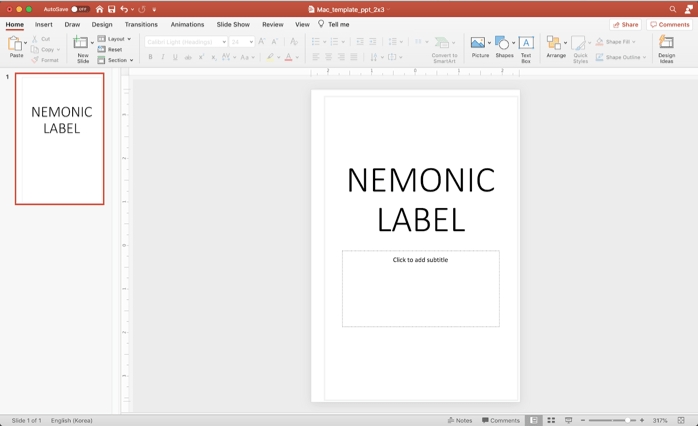Screen dimensions: 698x426
Task: Align text right
Action: tap(341, 57)
